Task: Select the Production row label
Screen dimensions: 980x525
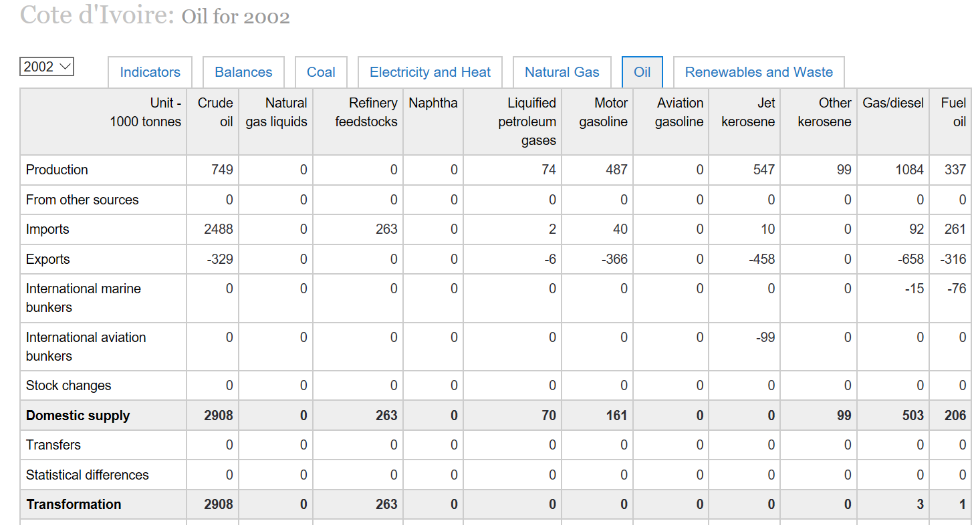Action: (57, 170)
